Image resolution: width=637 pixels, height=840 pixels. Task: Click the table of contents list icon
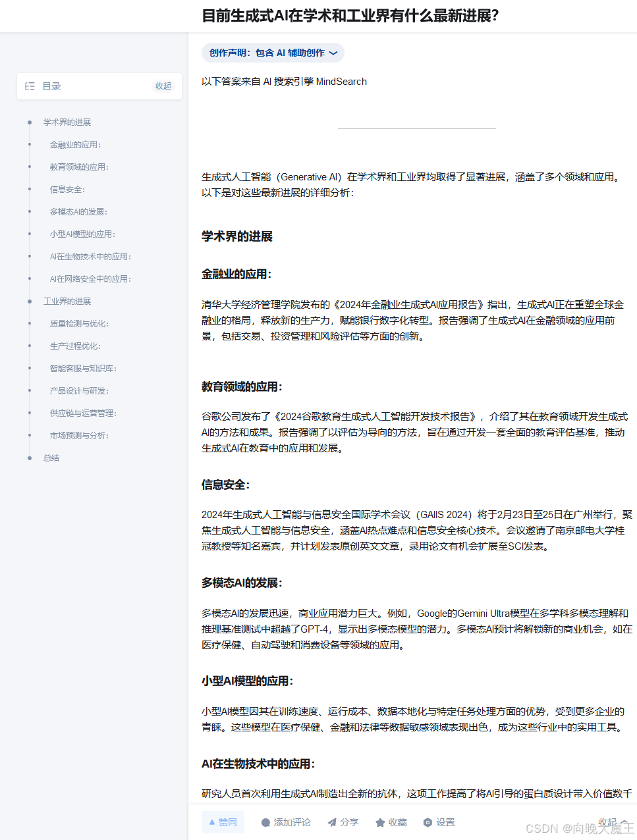tap(30, 86)
